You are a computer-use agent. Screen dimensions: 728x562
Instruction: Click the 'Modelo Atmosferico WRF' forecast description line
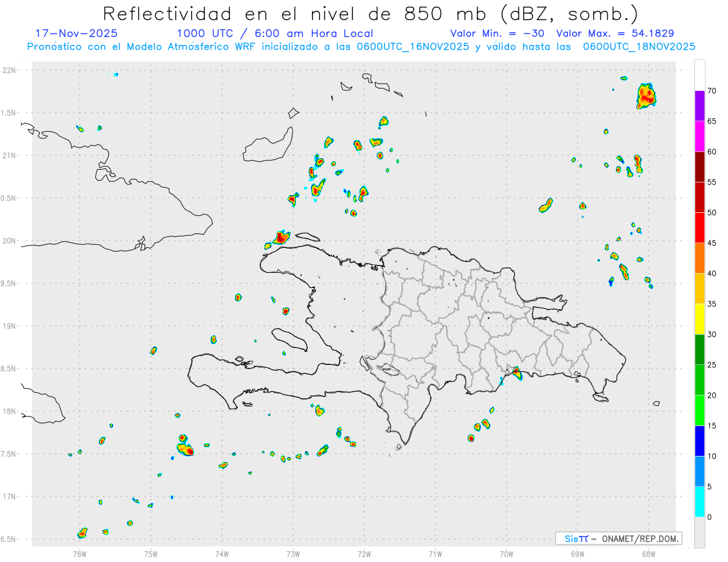coord(361,47)
